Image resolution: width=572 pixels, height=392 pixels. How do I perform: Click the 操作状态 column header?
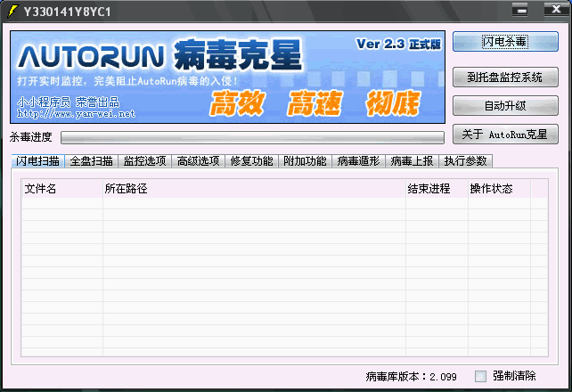(x=500, y=189)
